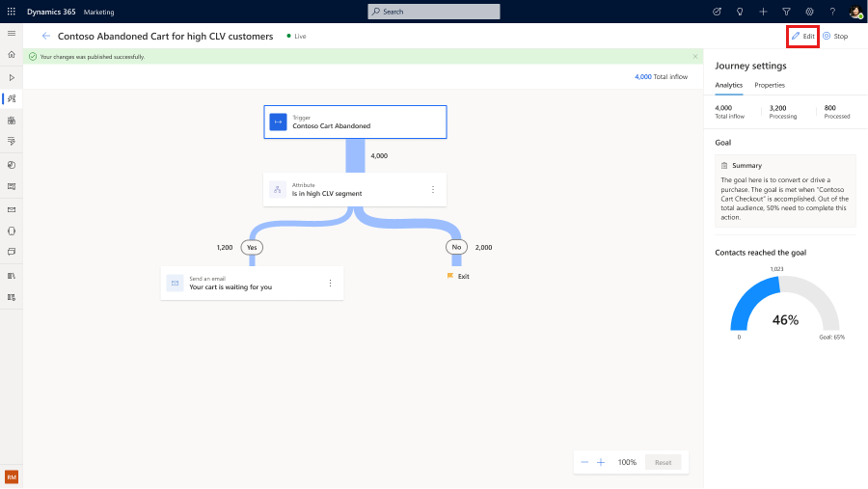Image resolution: width=868 pixels, height=489 pixels.
Task: Click the 800 Processed metric
Action: coord(836,112)
